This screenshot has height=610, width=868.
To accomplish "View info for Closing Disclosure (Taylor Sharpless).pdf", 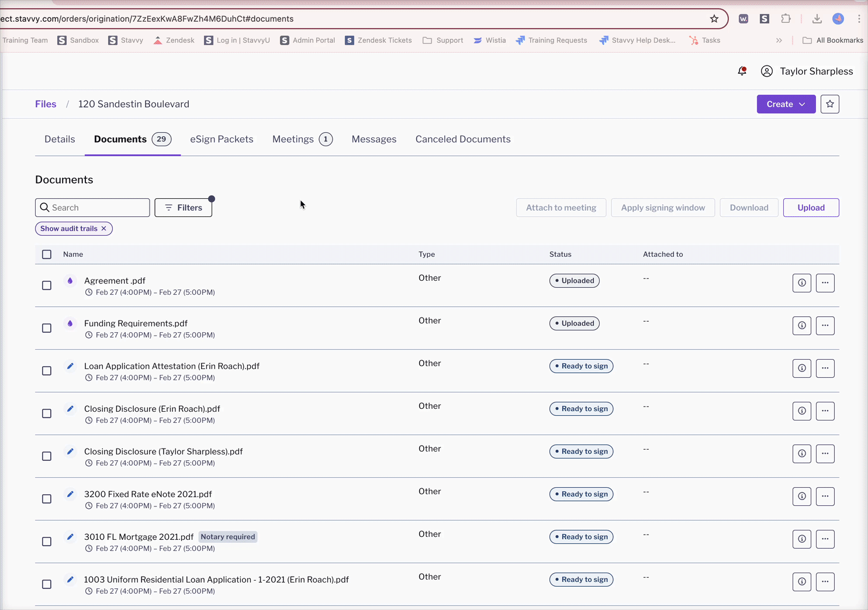I will click(802, 454).
